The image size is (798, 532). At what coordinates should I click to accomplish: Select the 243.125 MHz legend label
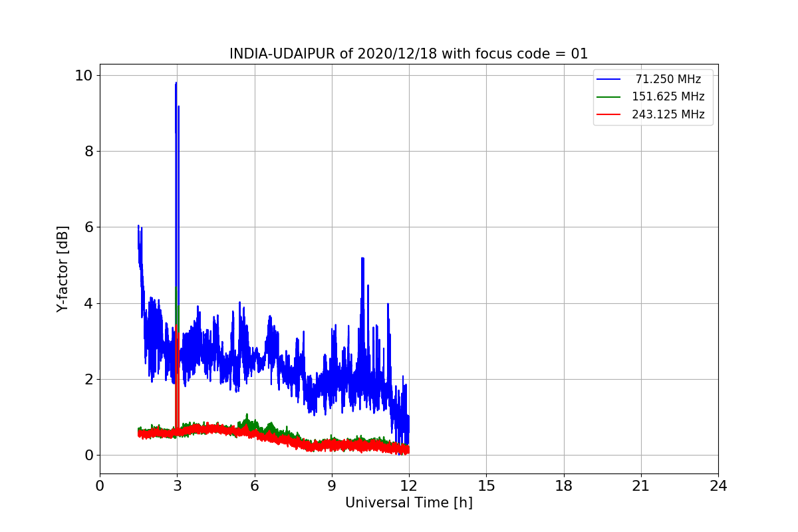click(x=668, y=114)
